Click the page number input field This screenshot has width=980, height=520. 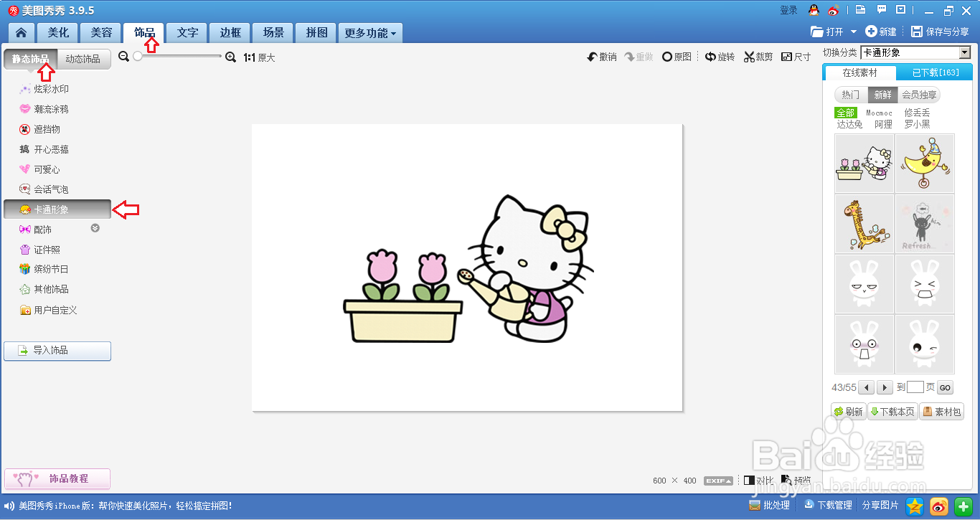pos(915,387)
